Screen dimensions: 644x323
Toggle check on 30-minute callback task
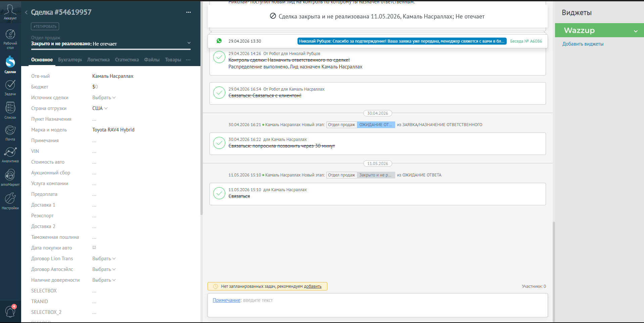219,143
